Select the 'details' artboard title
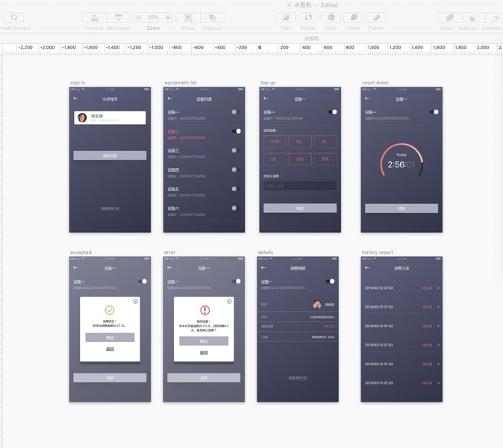The width and height of the screenshot is (503, 448). coord(266,252)
